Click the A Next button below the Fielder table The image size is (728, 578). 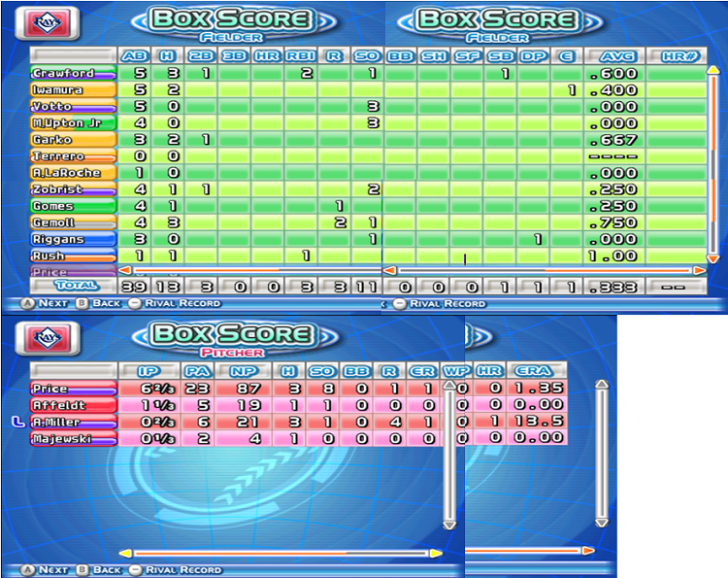45,303
